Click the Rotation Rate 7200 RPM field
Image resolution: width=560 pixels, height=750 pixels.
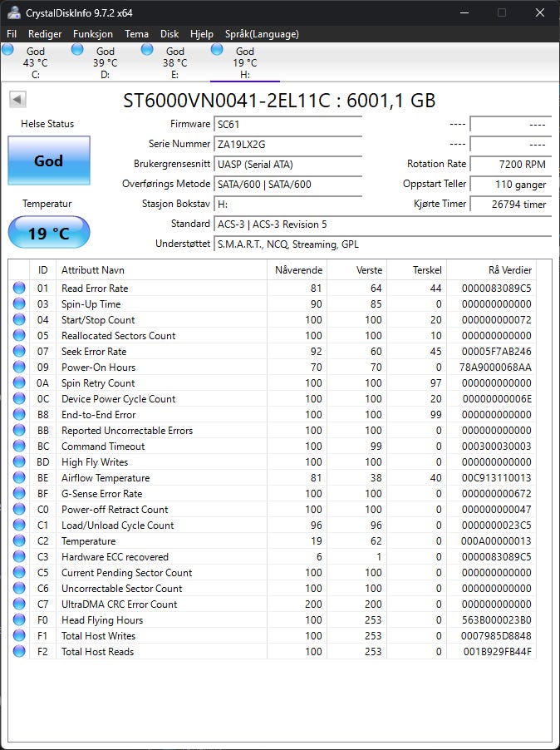point(510,164)
